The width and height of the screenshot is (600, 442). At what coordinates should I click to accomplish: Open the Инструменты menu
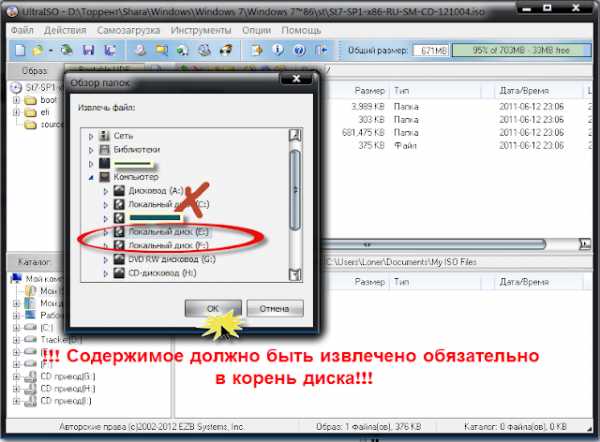tap(201, 30)
